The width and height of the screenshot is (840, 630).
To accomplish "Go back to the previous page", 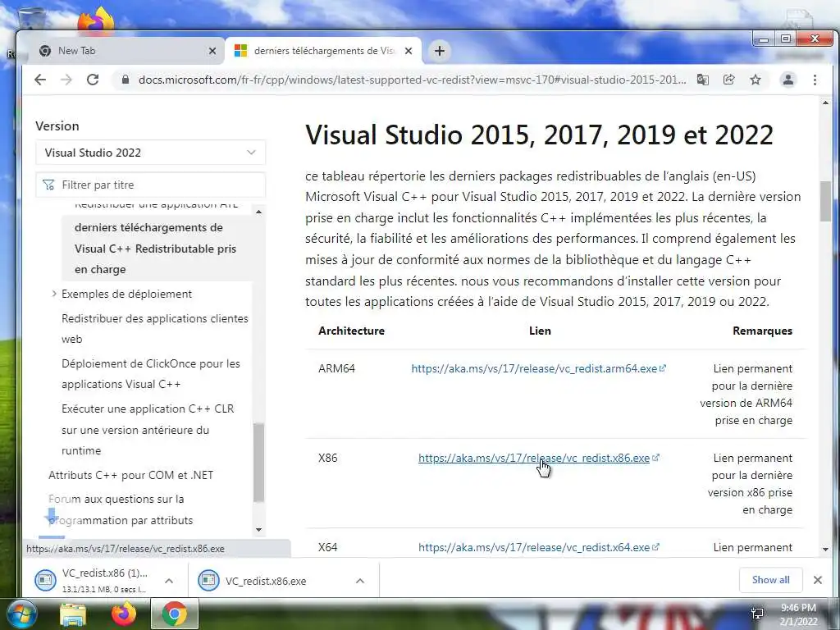I will (x=40, y=80).
